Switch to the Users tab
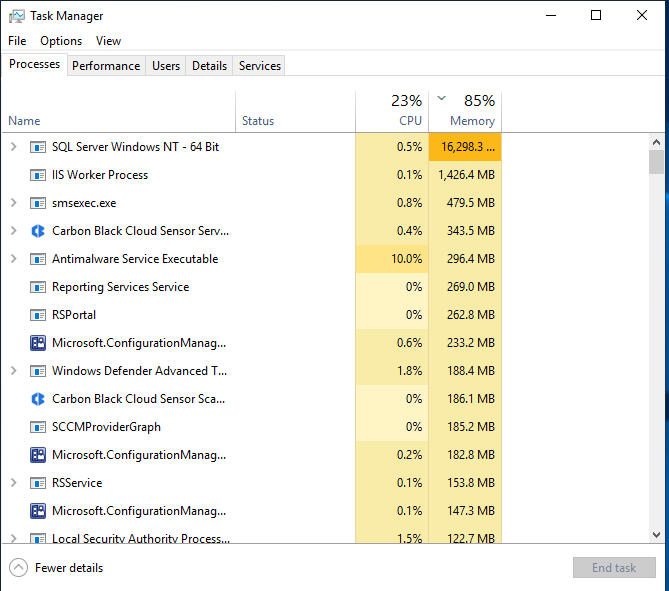The height and width of the screenshot is (591, 669). click(166, 66)
